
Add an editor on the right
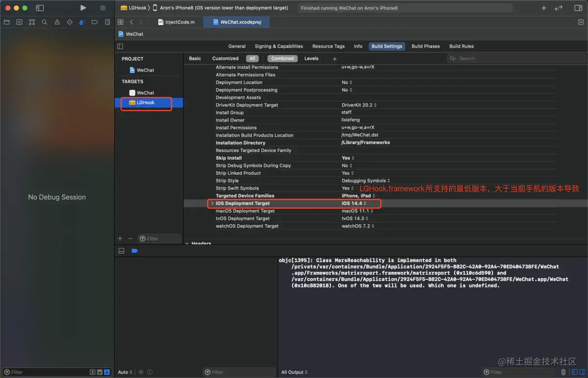[x=581, y=22]
